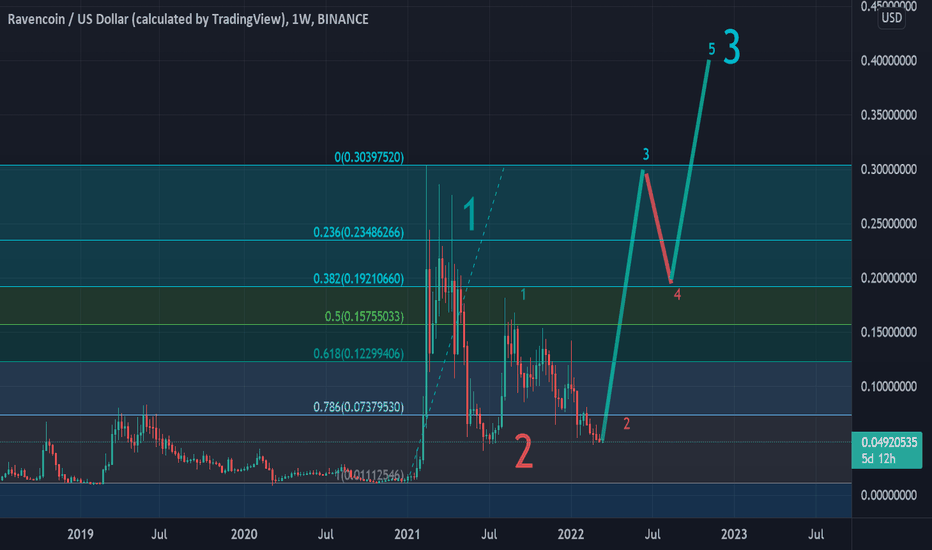
Task: Click the current price label 0.04920535
Action: point(889,442)
